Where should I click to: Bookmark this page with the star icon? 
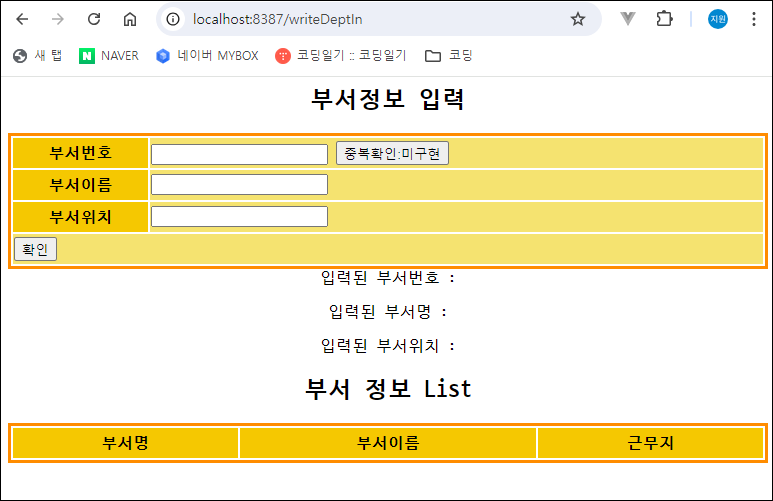pyautogui.click(x=578, y=19)
